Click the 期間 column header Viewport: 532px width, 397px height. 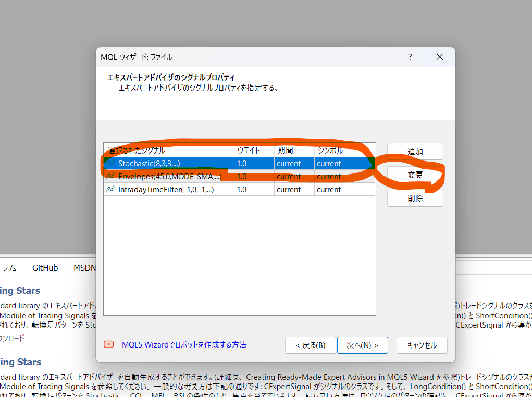[x=294, y=151]
